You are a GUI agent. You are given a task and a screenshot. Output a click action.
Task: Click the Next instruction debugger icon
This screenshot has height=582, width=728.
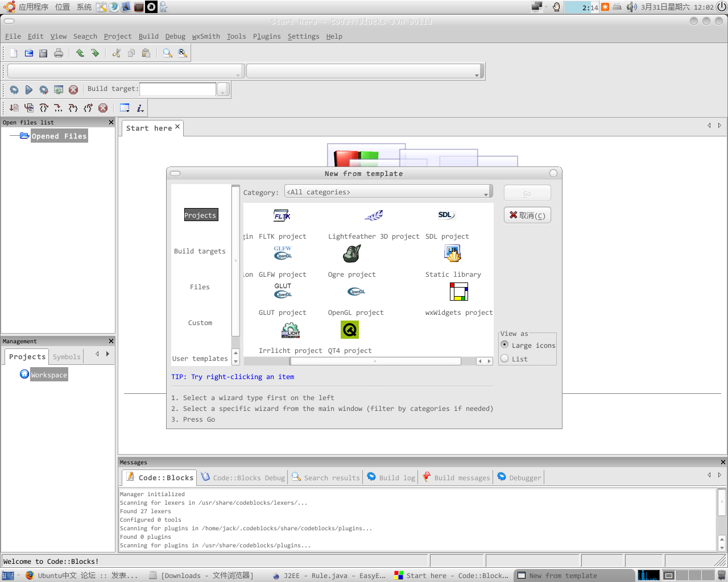[59, 108]
